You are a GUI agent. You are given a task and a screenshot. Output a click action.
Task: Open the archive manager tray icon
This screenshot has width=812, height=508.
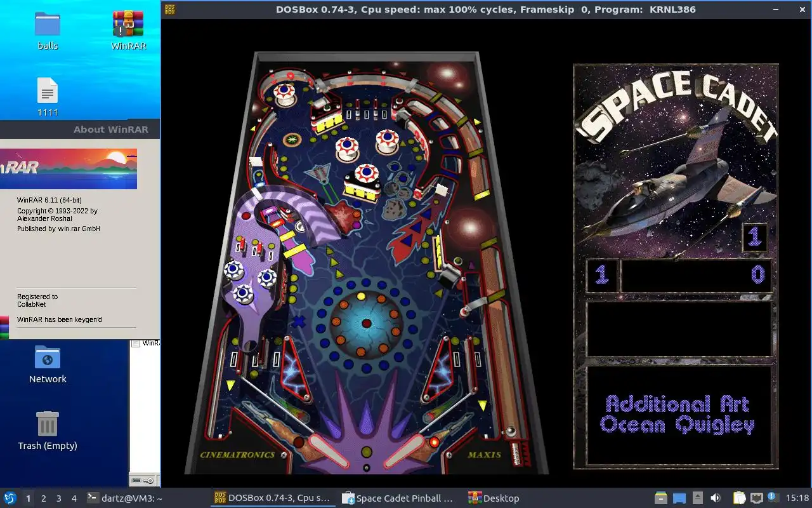[661, 498]
